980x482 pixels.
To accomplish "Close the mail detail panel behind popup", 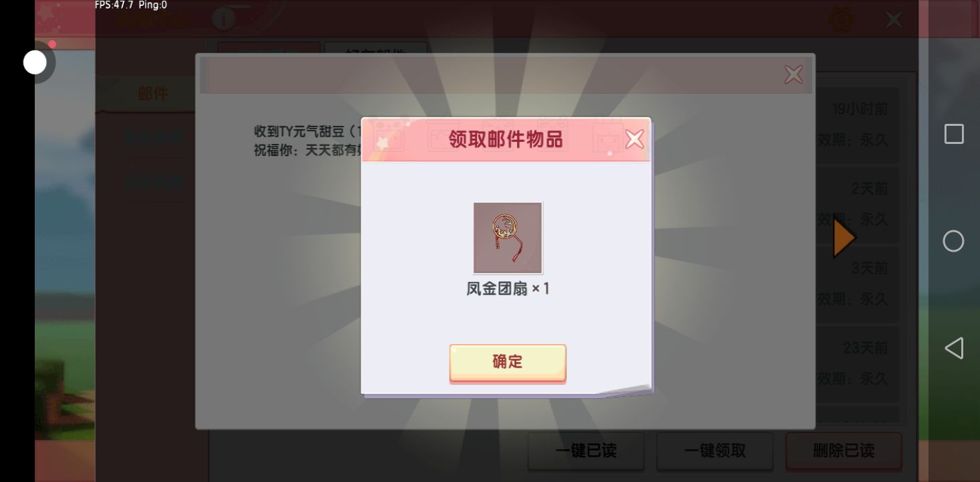I will [x=793, y=74].
